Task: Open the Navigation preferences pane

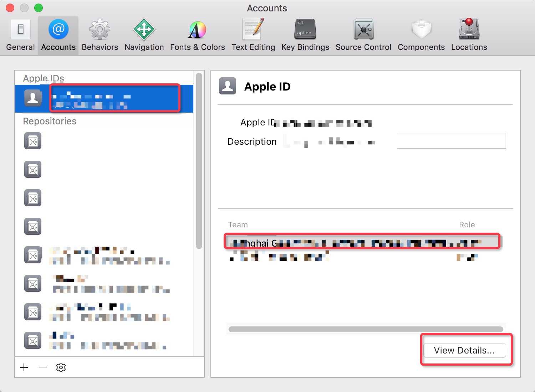Action: (x=144, y=35)
